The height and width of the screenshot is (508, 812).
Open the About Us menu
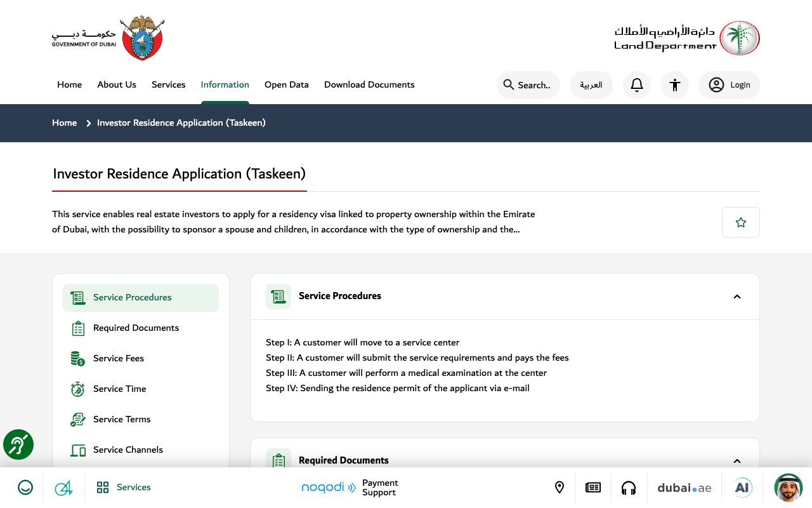pyautogui.click(x=117, y=85)
